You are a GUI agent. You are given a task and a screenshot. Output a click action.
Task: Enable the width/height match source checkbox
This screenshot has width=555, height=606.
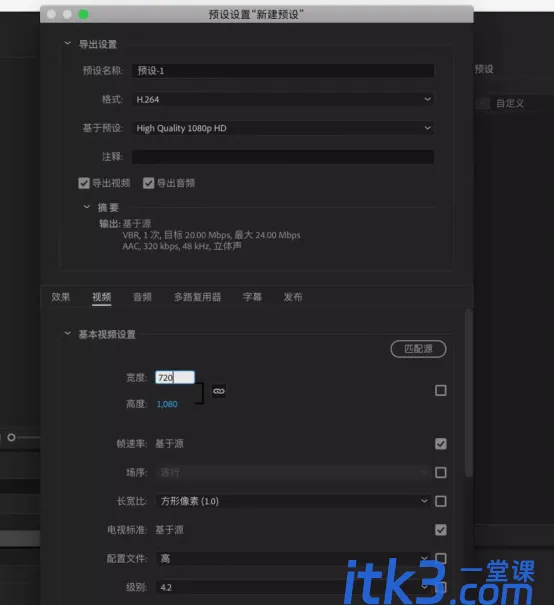tap(441, 390)
